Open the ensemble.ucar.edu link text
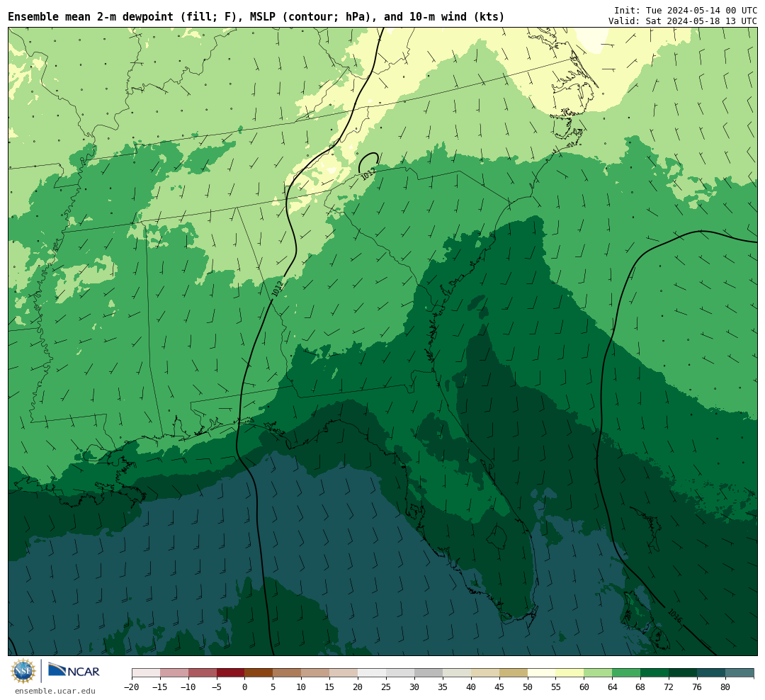 55,691
